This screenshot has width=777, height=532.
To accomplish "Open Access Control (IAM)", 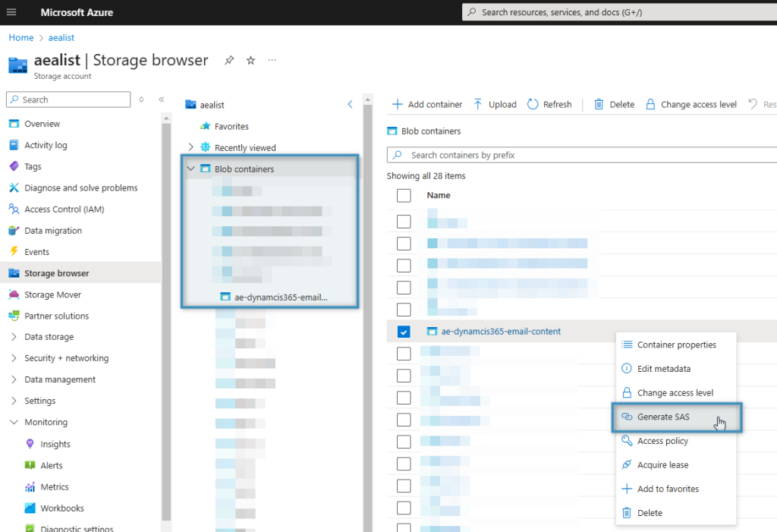I will point(64,209).
